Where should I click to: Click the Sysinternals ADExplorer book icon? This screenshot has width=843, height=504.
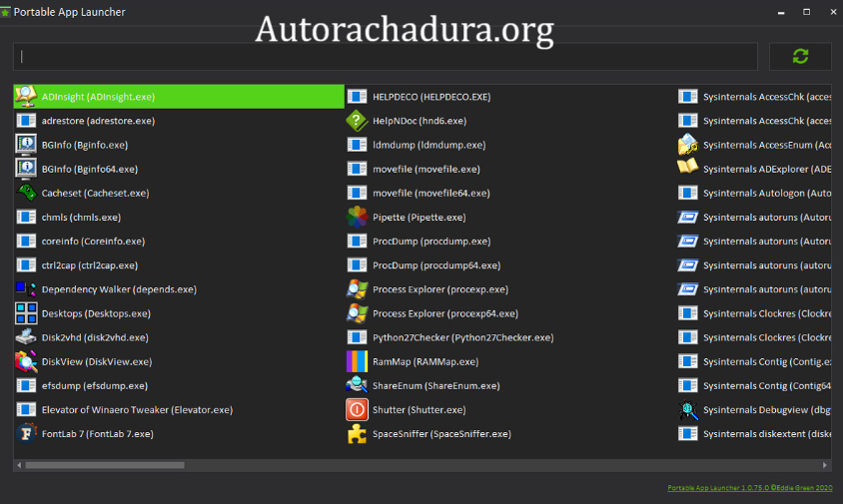(687, 168)
